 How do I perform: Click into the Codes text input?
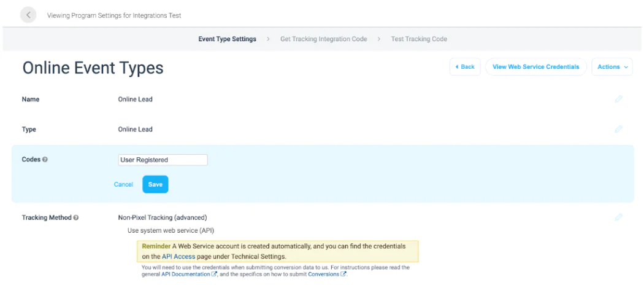click(163, 160)
